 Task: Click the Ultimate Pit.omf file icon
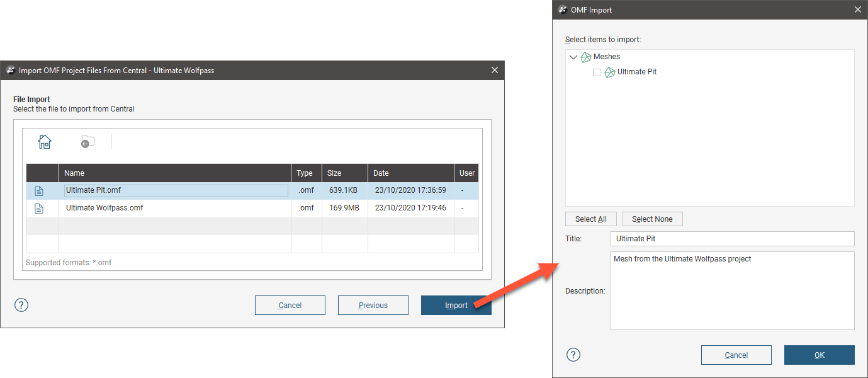[x=39, y=191]
